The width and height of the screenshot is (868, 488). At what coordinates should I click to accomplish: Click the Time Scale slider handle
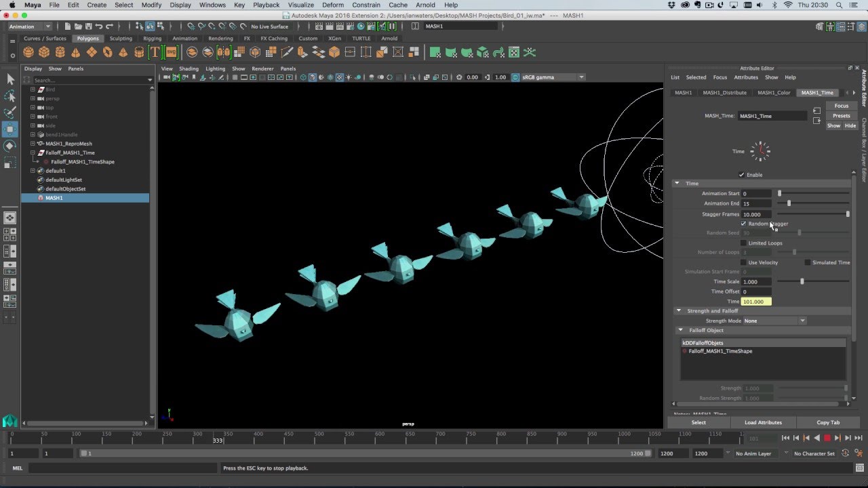point(802,281)
